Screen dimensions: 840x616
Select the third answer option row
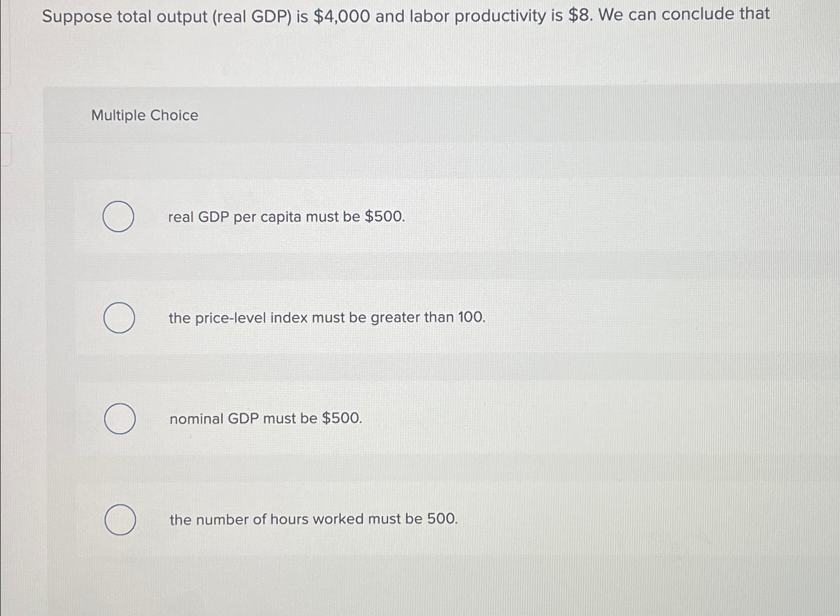click(349, 419)
